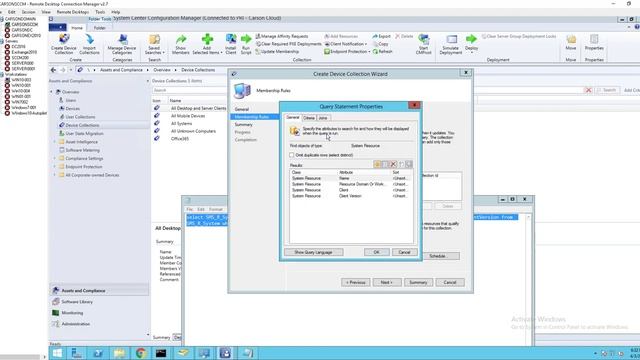
Task: Click the Folder ribbon tab
Action: click(100, 28)
